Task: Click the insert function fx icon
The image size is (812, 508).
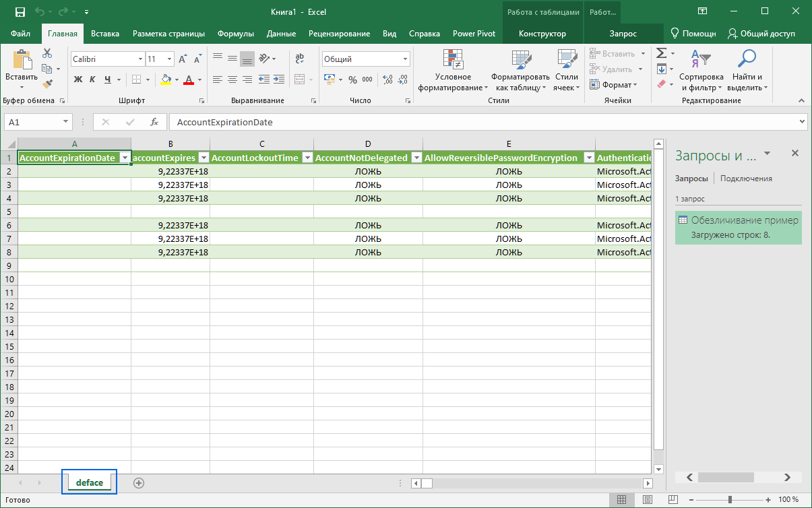Action: point(154,122)
